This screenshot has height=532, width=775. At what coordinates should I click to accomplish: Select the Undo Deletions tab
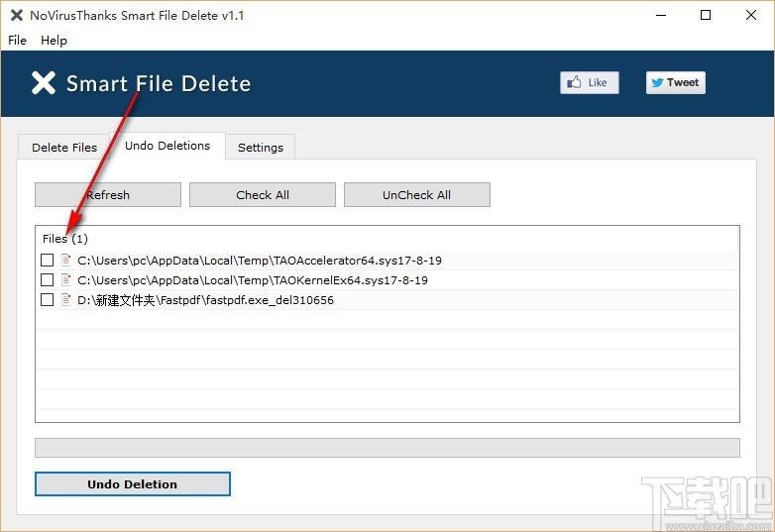pos(167,146)
